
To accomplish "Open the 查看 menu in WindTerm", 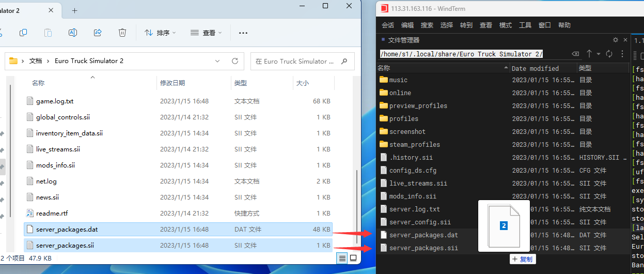I will point(486,25).
